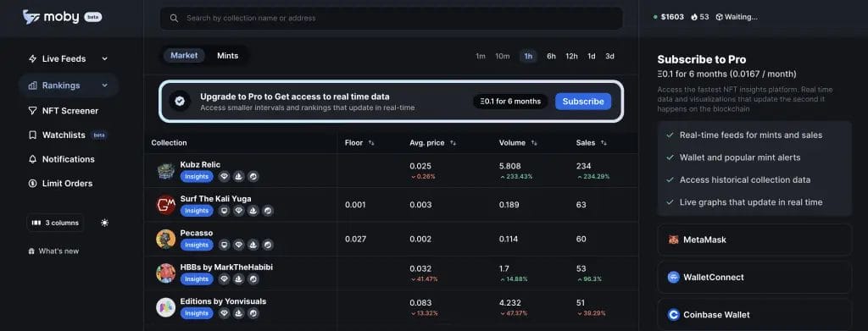This screenshot has height=331, width=868.
Task: Select the 1m time interval
Action: (x=481, y=56)
